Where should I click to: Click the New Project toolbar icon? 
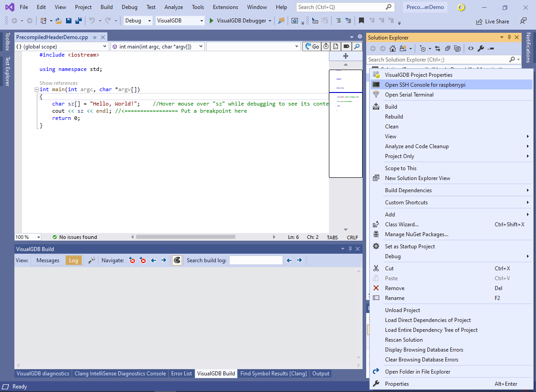point(44,21)
